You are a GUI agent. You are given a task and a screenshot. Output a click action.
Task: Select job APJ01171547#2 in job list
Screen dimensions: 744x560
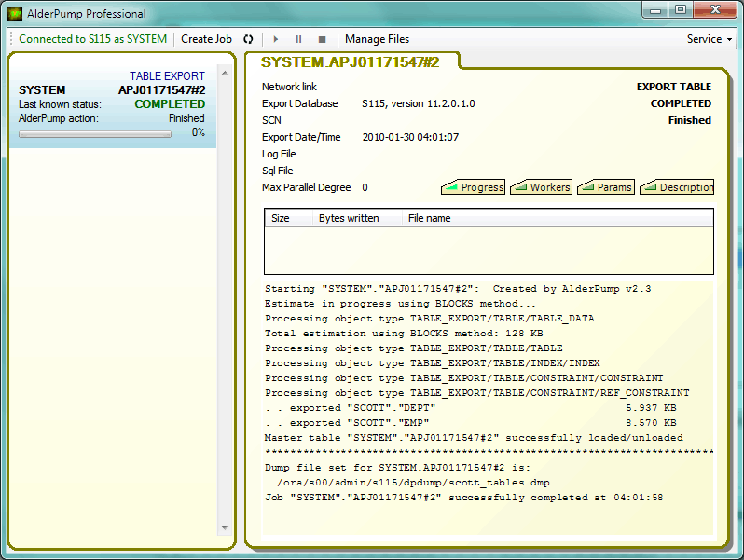coord(113,107)
